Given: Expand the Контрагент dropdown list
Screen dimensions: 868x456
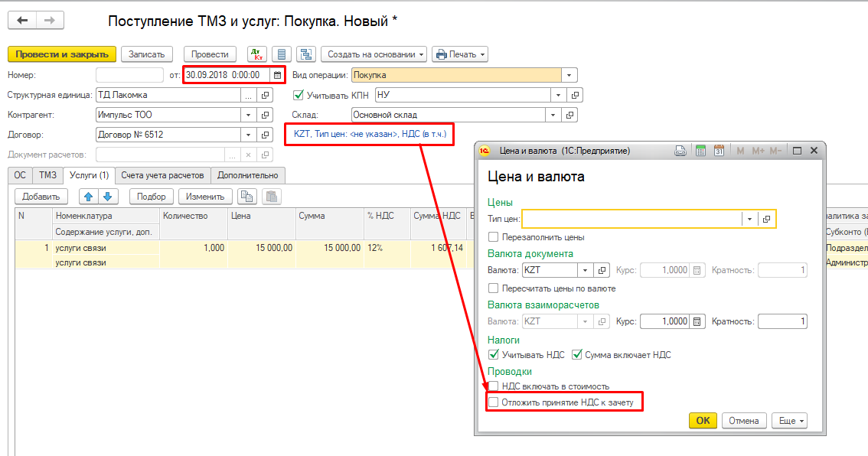Looking at the screenshot, I should click(249, 115).
